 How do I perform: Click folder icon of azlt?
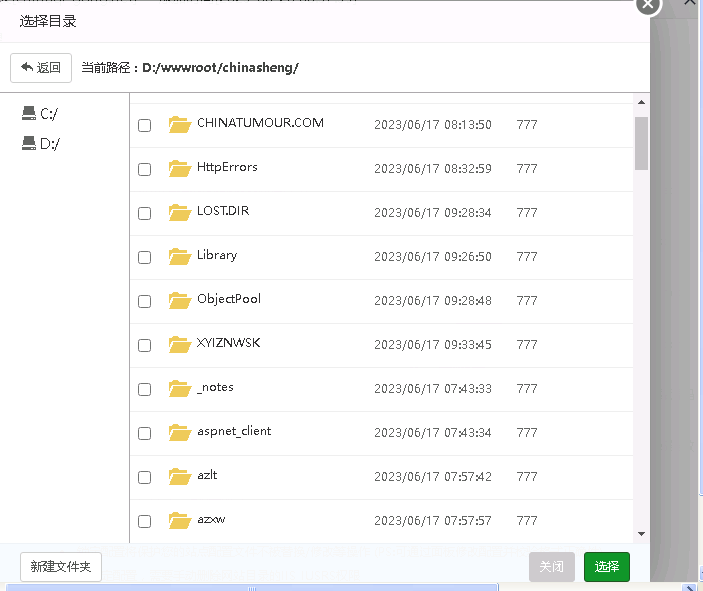[180, 476]
